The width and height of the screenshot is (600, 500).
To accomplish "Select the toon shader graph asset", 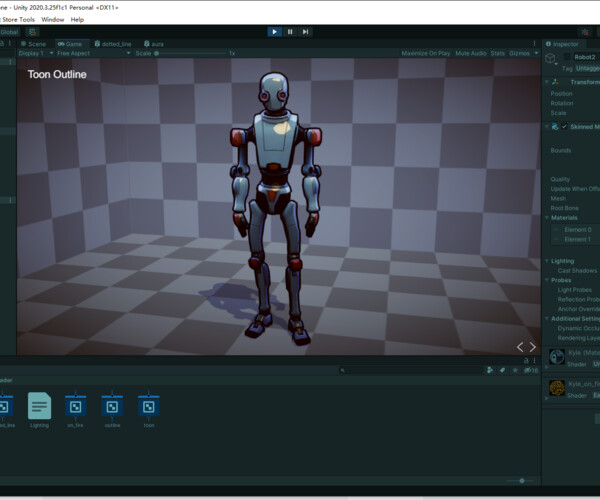I will point(149,410).
